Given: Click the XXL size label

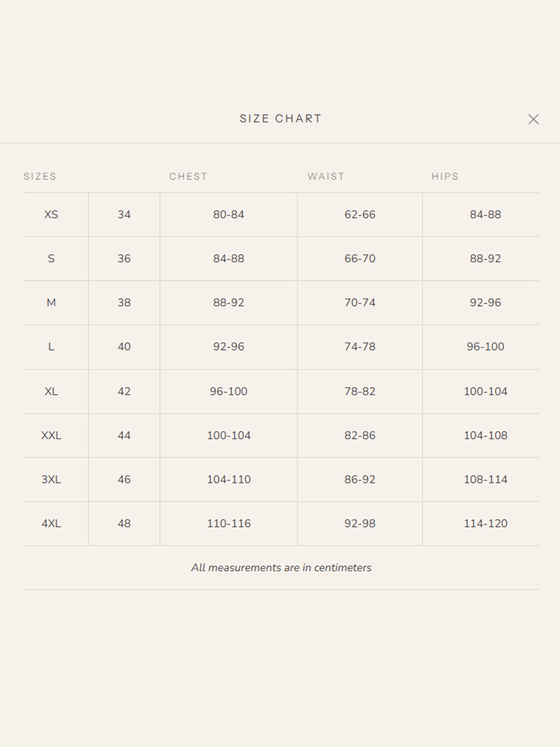Looking at the screenshot, I should click(x=51, y=435).
